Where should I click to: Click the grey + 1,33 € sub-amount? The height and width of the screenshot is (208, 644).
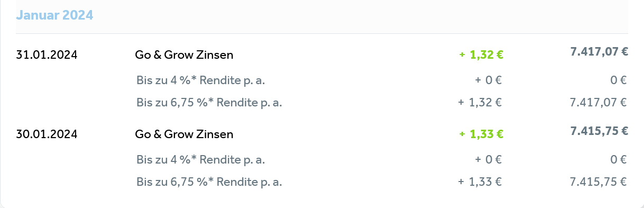(x=480, y=182)
